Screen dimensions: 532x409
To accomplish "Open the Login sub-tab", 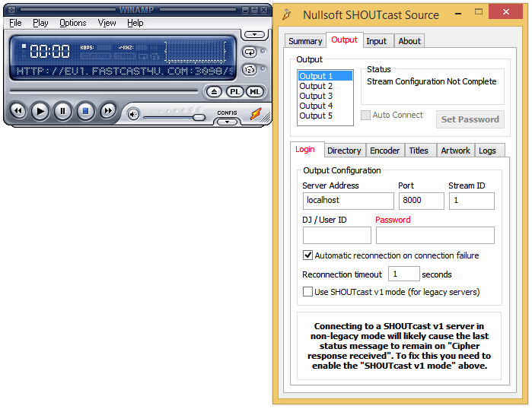I will coord(305,150).
